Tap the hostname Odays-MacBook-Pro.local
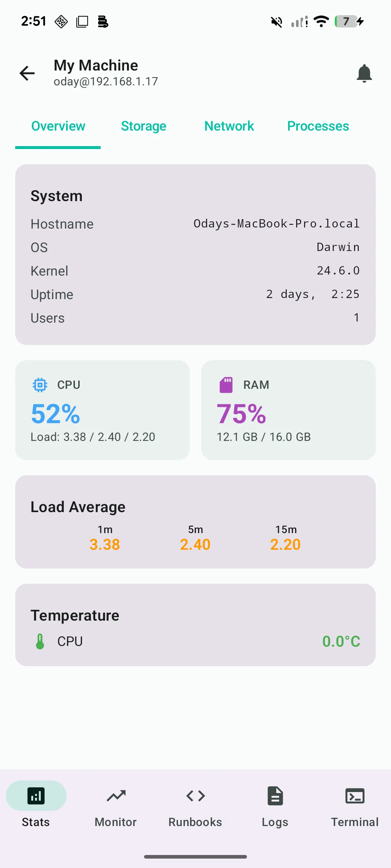Viewport: 391px width, 868px height. tap(276, 224)
